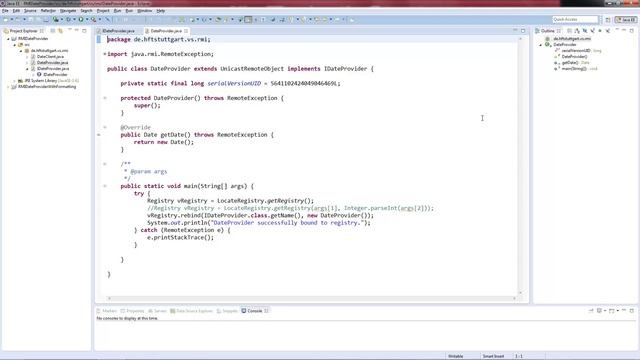Collapse the de.hftstuttgart.vs.rmi package in explorer

coord(21,51)
